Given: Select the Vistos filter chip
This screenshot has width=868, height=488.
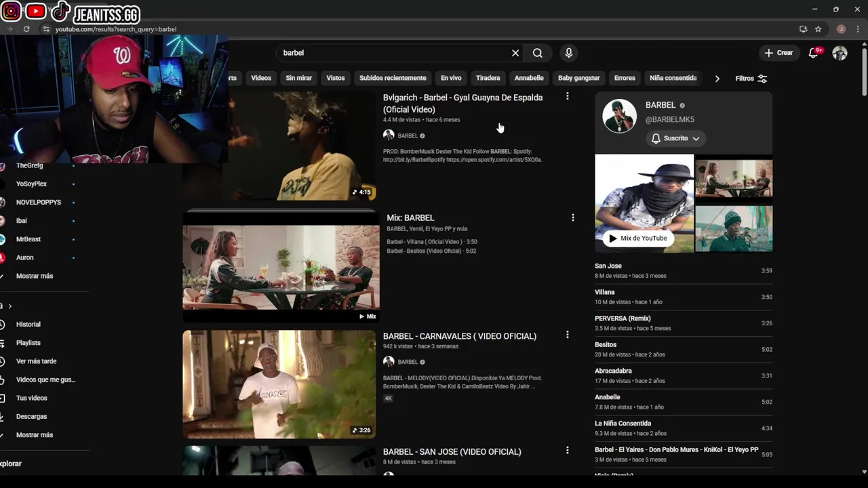Looking at the screenshot, I should [336, 78].
